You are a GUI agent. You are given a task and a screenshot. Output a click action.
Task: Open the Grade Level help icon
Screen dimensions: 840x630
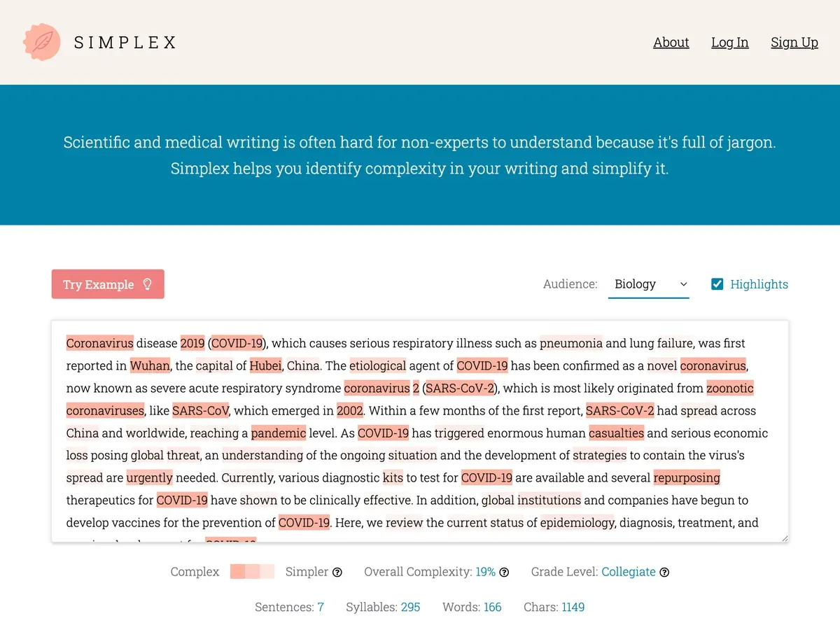click(x=664, y=572)
